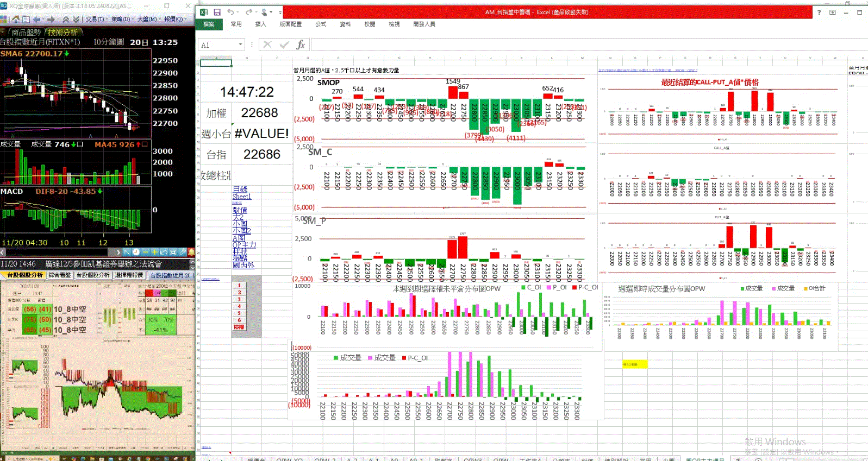Click the touch/mouse mode icon in Excel
Image resolution: width=868 pixels, height=461 pixels.
coord(264,12)
